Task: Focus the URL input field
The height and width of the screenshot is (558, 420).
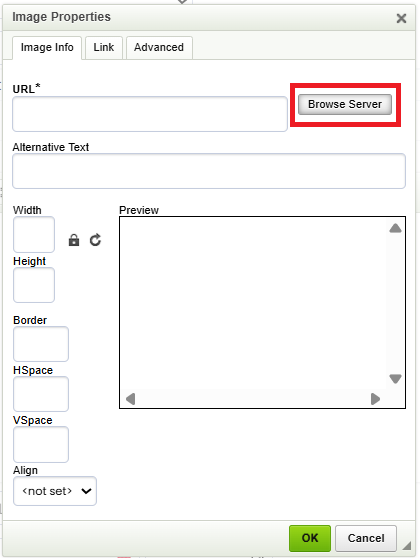Action: pyautogui.click(x=150, y=114)
